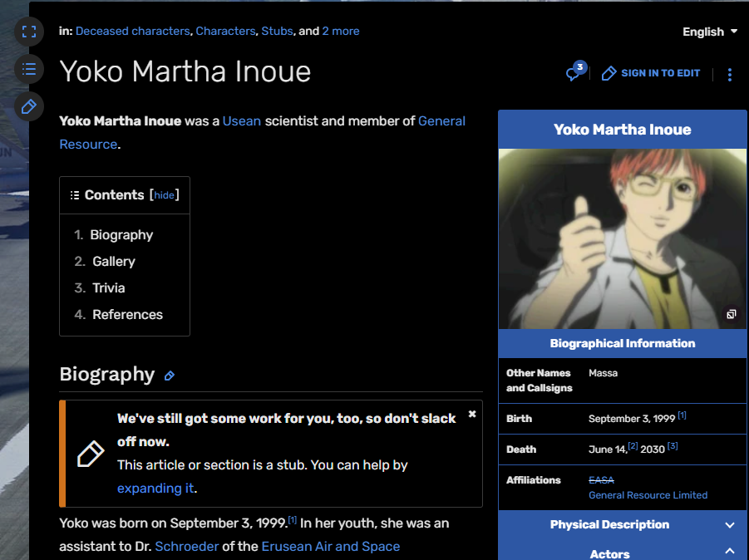The width and height of the screenshot is (749, 560).
Task: Click the 'September 3, 1999' birth value
Action: pyautogui.click(x=632, y=419)
